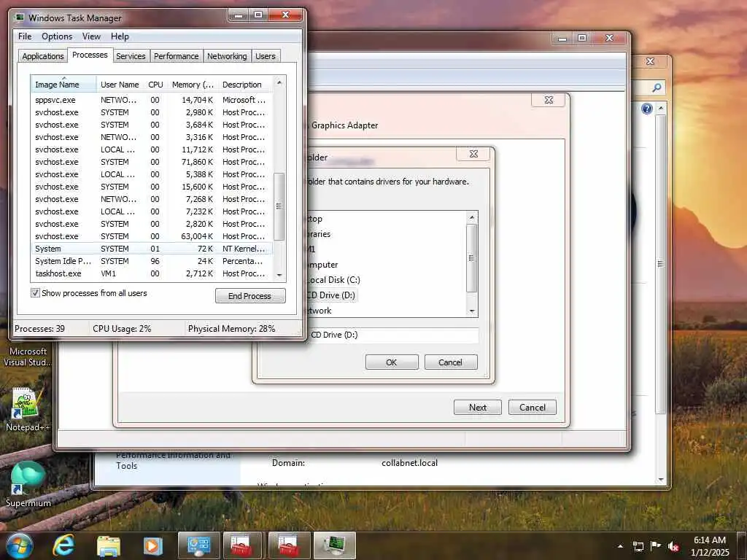The width and height of the screenshot is (747, 560).
Task: Select the System Idle Process row
Action: (x=152, y=261)
